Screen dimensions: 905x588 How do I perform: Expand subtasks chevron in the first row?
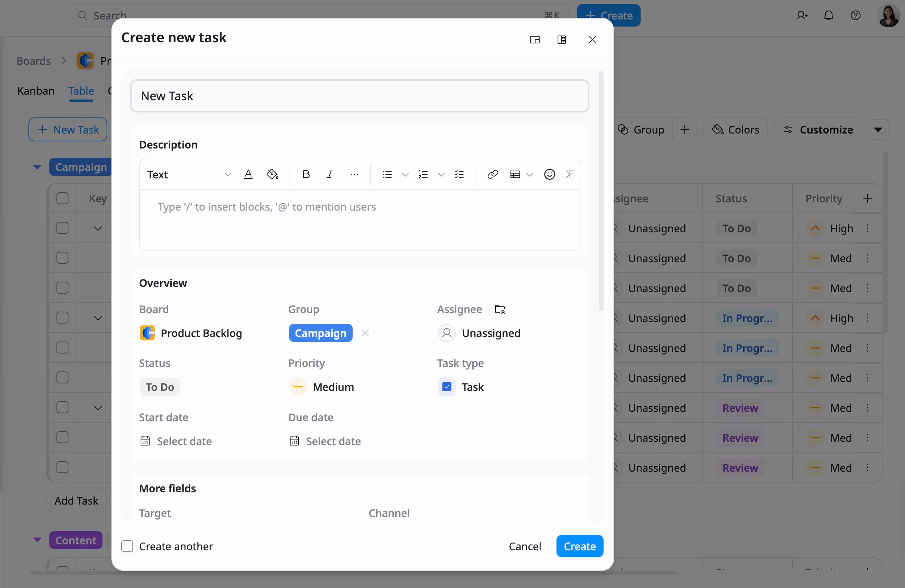coord(98,229)
